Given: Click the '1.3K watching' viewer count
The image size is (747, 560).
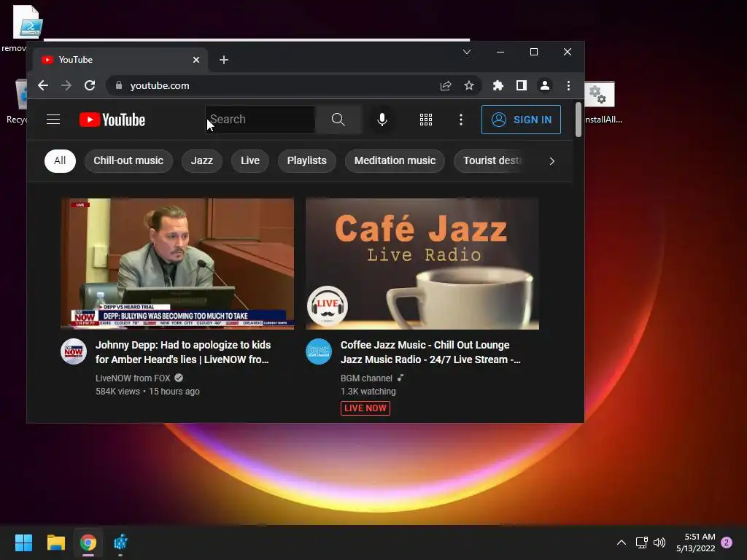Looking at the screenshot, I should click(368, 392).
